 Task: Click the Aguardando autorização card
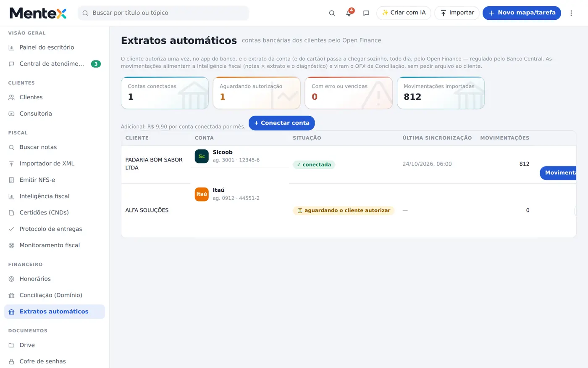tap(257, 93)
